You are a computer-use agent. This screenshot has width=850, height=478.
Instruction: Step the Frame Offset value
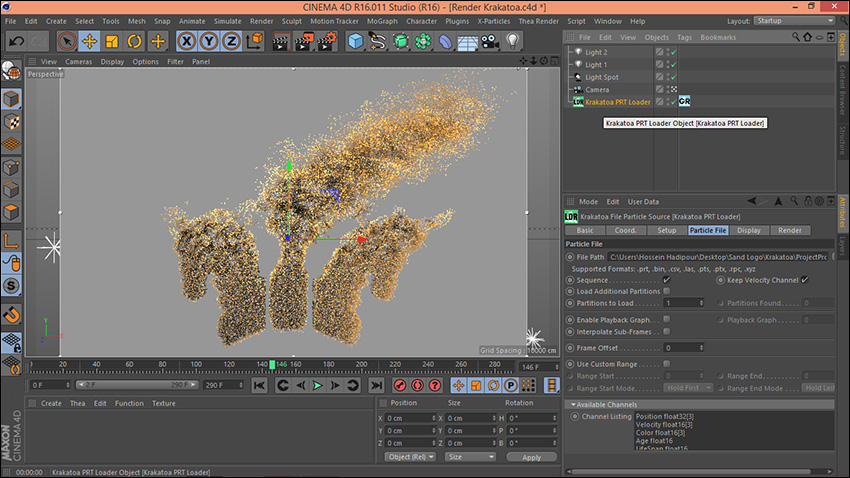point(701,347)
